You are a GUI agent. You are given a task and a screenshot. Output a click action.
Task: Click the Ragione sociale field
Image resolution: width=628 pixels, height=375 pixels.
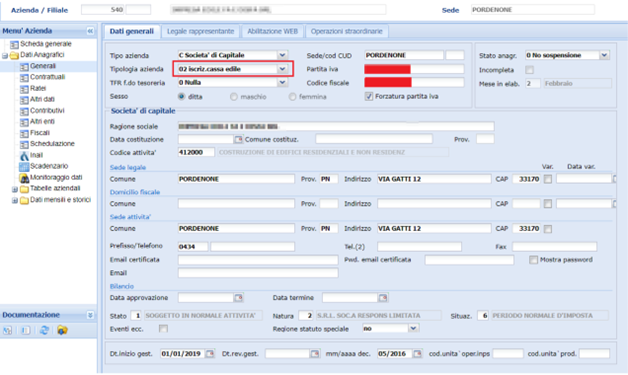coord(336,127)
